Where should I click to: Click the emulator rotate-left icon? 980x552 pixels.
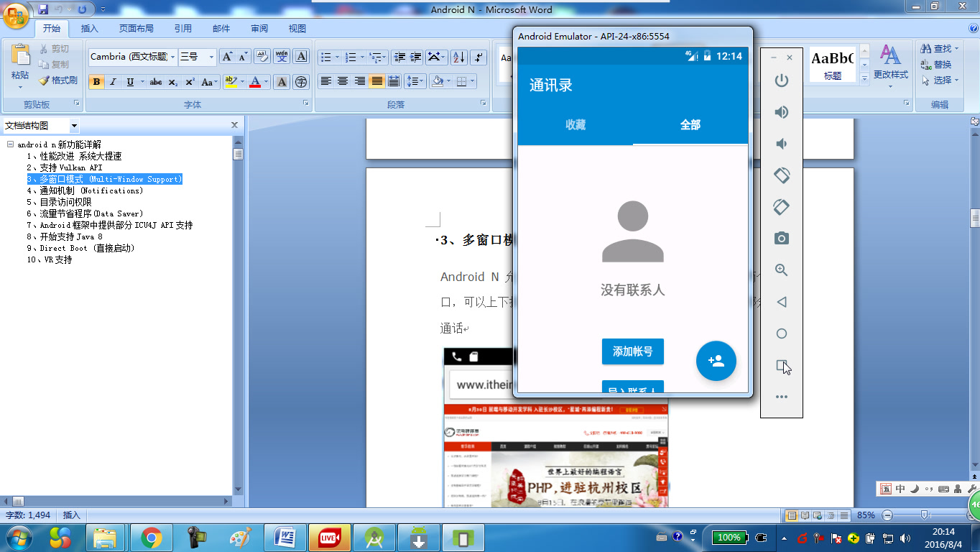pos(782,175)
